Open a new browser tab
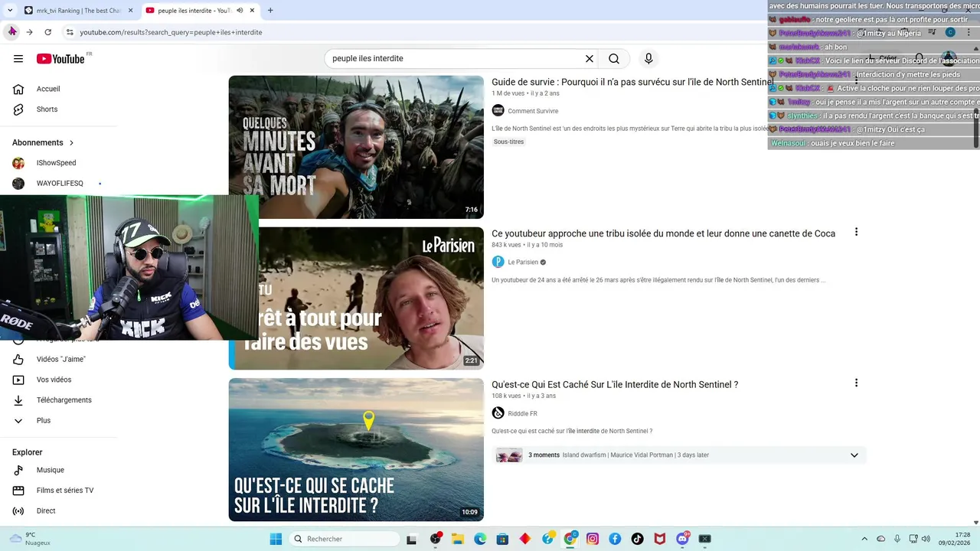The width and height of the screenshot is (980, 551). (270, 11)
